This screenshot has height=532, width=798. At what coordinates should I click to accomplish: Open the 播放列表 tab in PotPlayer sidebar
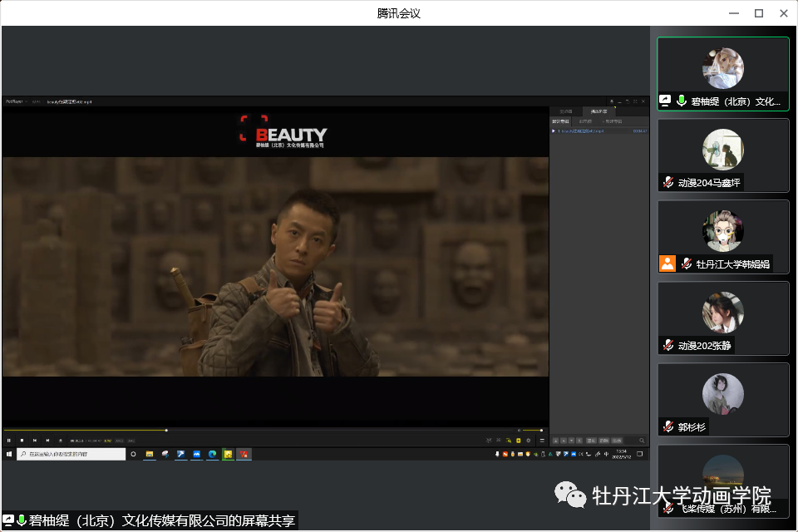pos(598,111)
